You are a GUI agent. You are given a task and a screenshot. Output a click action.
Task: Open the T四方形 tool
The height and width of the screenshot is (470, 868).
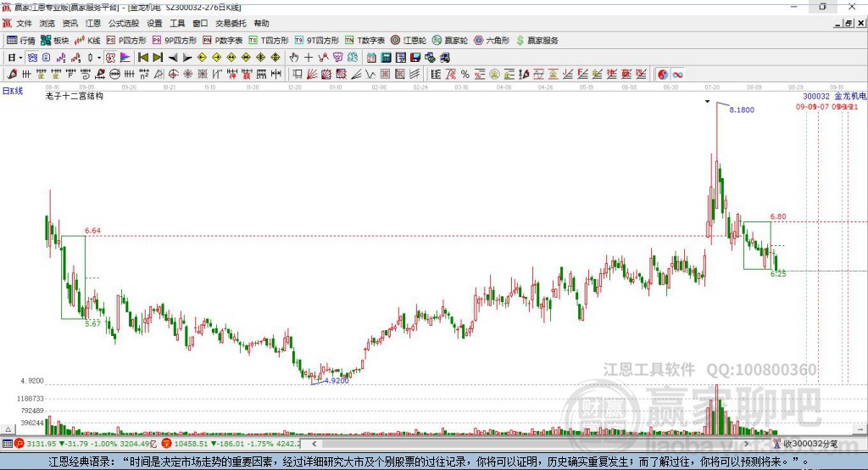[x=269, y=41]
